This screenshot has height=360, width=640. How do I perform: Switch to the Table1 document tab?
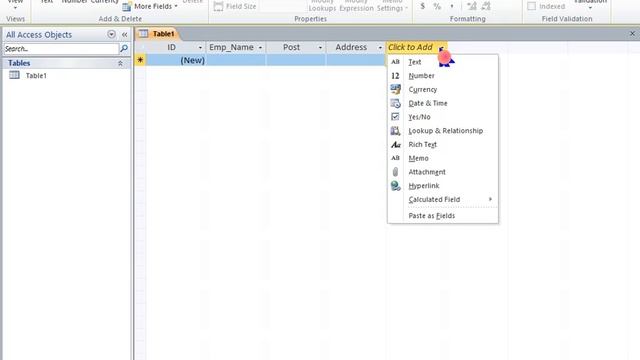pyautogui.click(x=157, y=34)
